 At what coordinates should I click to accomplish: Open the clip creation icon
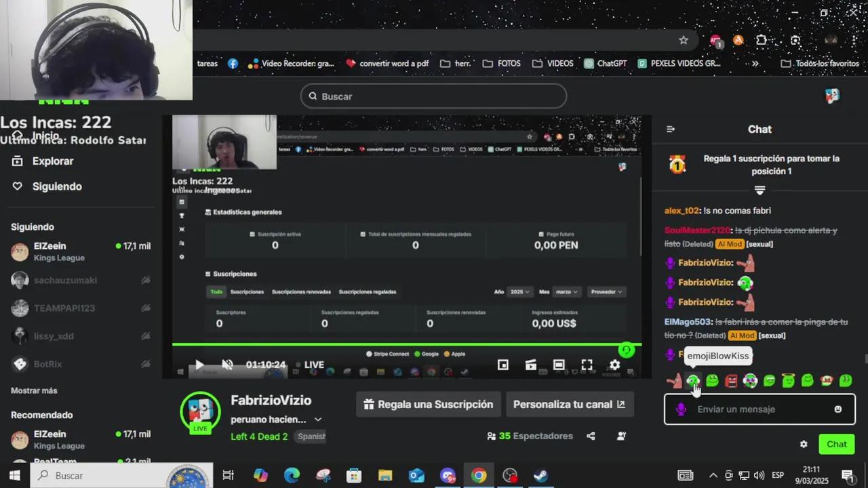pos(531,365)
